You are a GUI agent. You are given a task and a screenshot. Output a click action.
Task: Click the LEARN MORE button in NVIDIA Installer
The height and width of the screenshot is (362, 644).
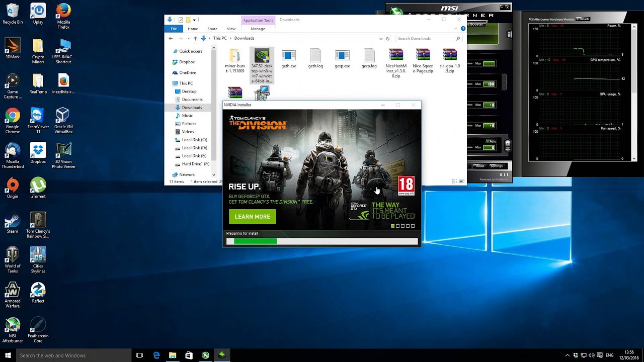click(252, 217)
